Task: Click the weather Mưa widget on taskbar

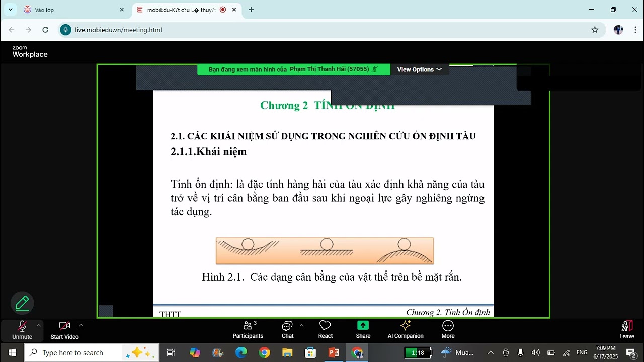Action: coord(457,352)
